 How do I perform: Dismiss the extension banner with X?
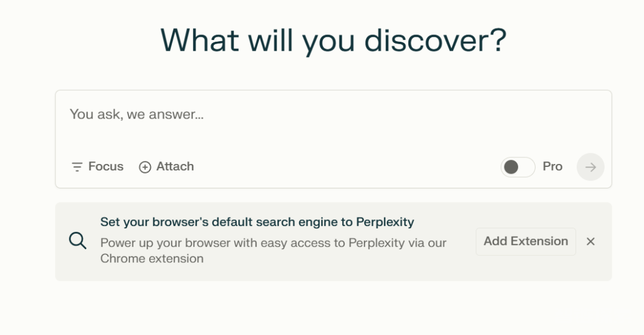(590, 241)
